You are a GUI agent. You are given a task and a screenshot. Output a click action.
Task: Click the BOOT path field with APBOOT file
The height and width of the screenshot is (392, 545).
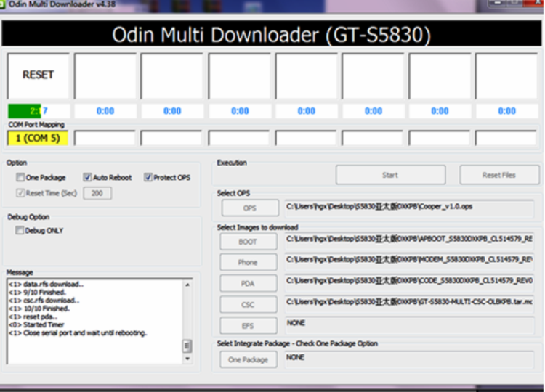coord(409,240)
